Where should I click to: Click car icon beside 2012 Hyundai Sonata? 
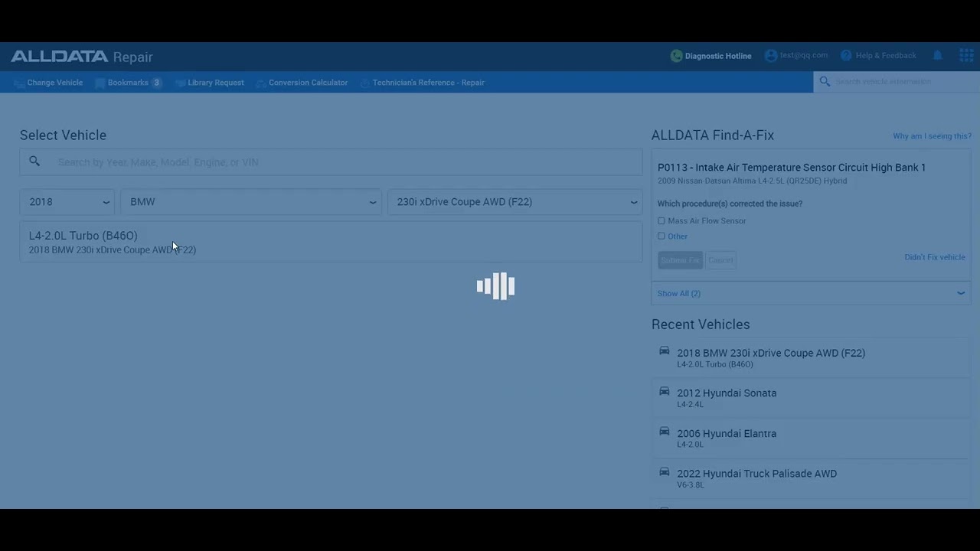tap(664, 391)
